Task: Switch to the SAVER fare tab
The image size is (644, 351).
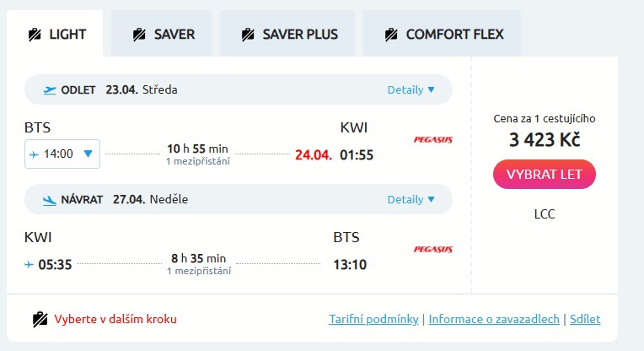Action: click(x=164, y=35)
